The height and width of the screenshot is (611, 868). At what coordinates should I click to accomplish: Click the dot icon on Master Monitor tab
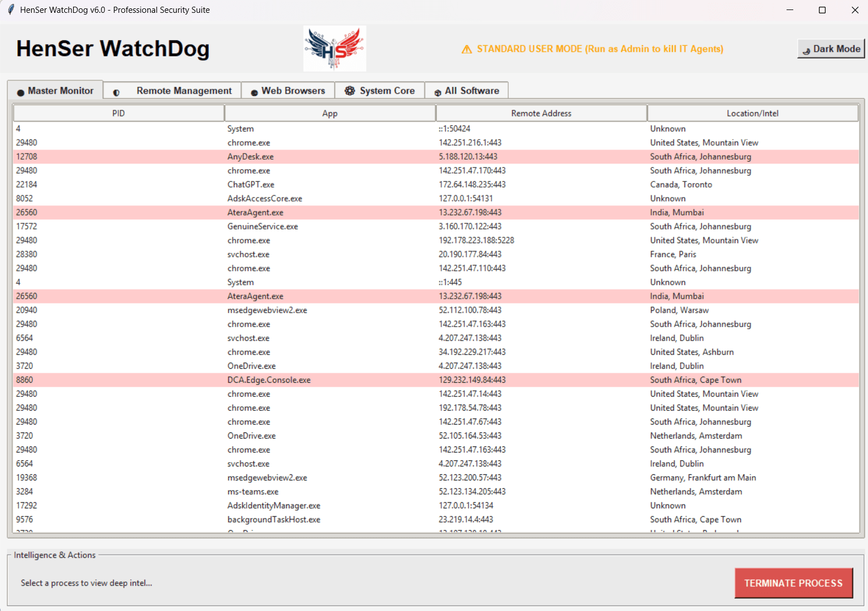tap(21, 93)
